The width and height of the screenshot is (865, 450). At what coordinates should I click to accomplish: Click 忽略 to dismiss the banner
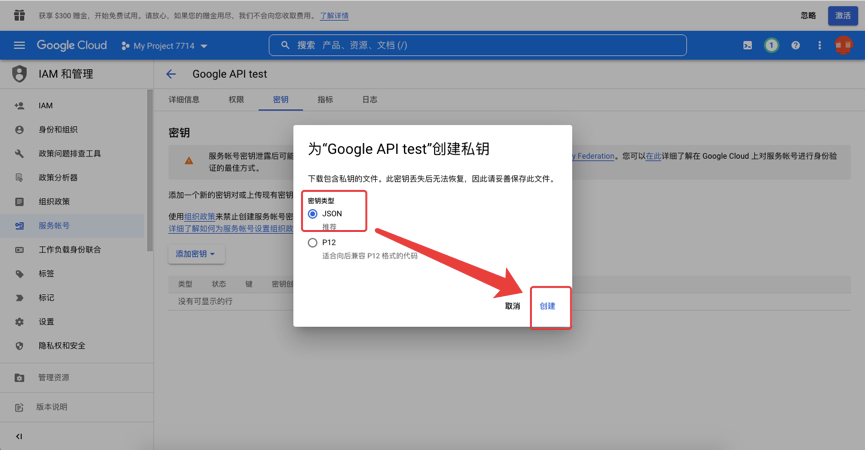click(808, 15)
